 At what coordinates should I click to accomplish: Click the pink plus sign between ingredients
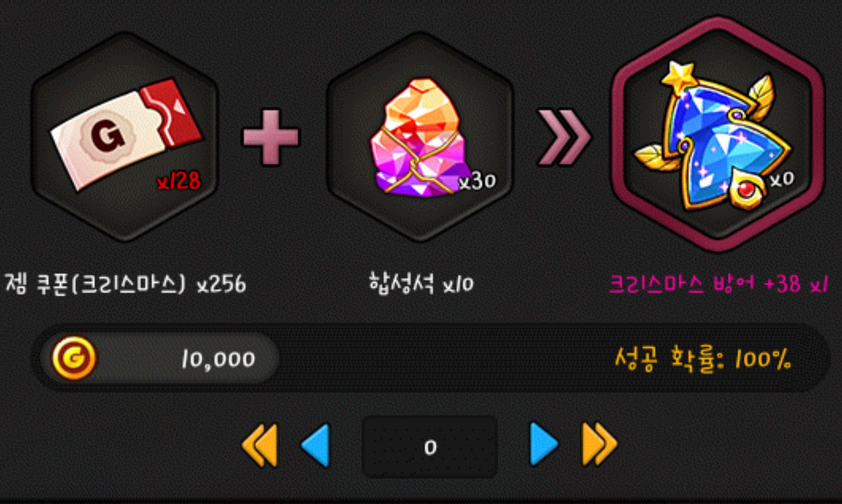(x=271, y=137)
